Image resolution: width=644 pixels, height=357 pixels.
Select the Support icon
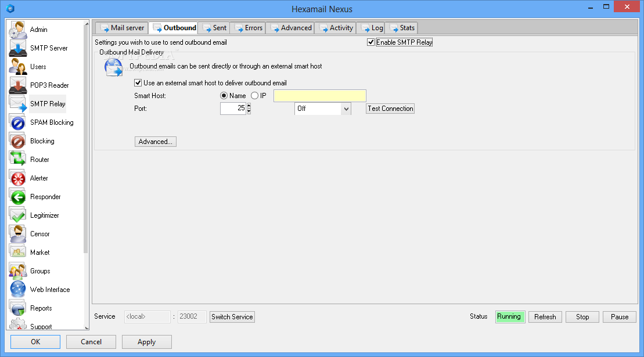(17, 324)
